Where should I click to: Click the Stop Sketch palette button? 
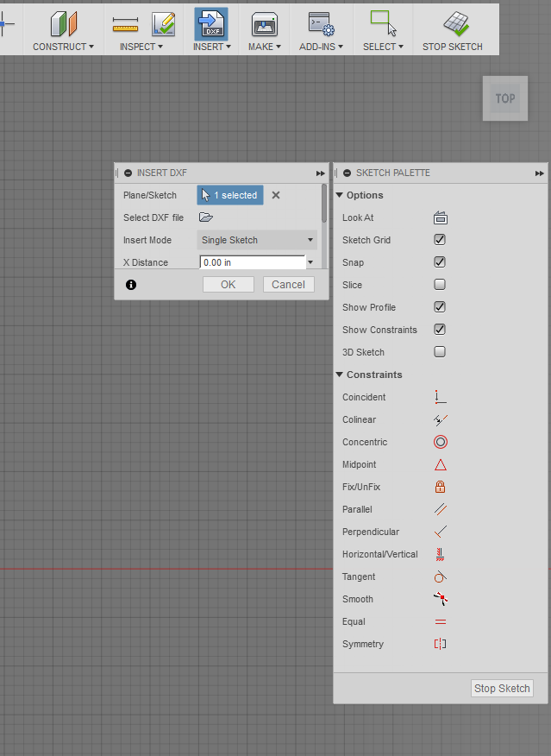click(x=502, y=689)
